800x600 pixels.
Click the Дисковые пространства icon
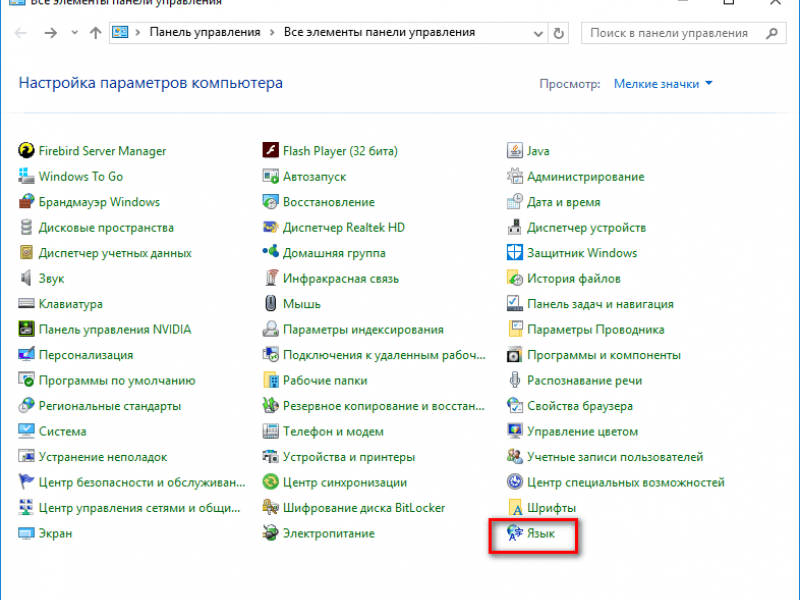[26, 227]
